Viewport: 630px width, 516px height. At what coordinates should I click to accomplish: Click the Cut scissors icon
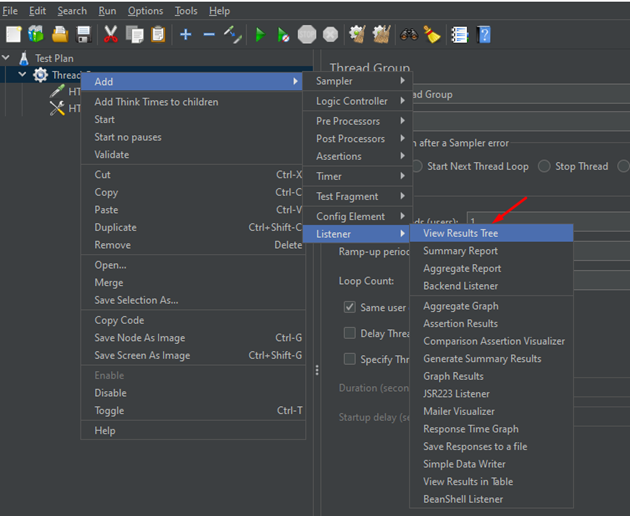111,34
